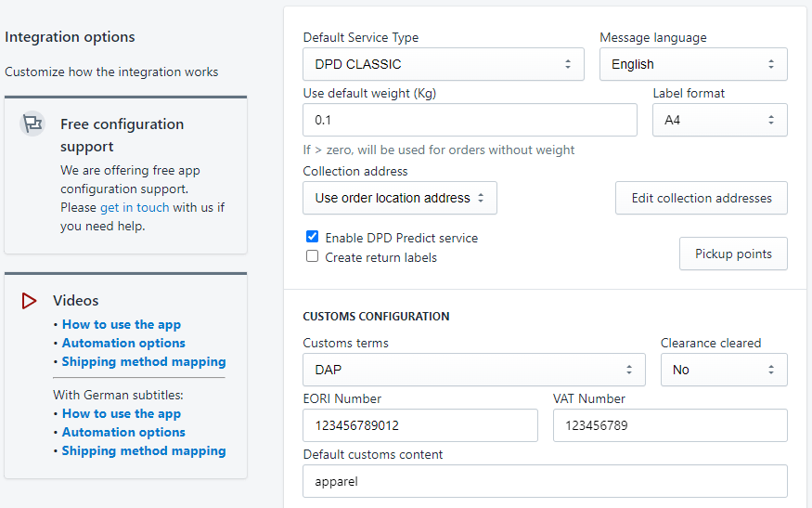Click the Create return labels label text

pyautogui.click(x=380, y=257)
